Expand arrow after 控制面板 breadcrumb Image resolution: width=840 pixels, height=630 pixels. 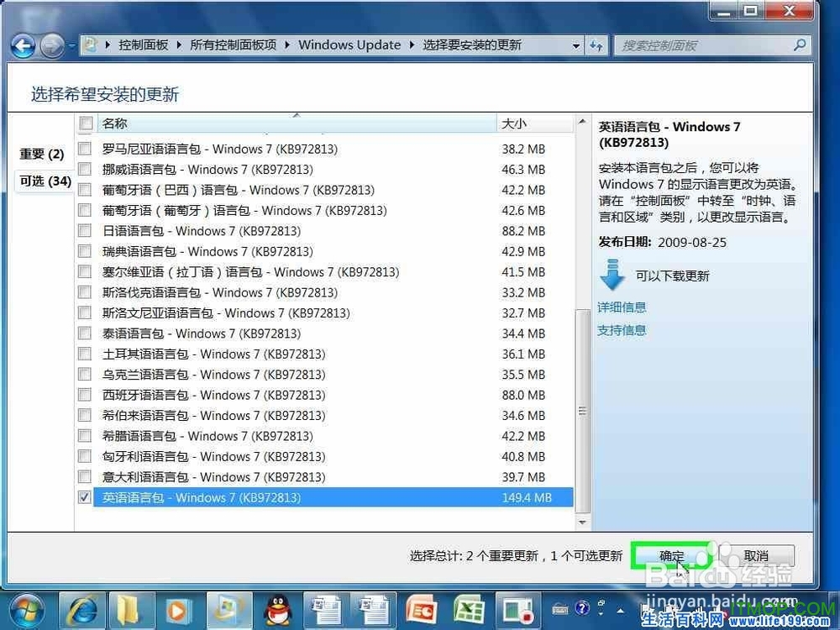pyautogui.click(x=179, y=45)
